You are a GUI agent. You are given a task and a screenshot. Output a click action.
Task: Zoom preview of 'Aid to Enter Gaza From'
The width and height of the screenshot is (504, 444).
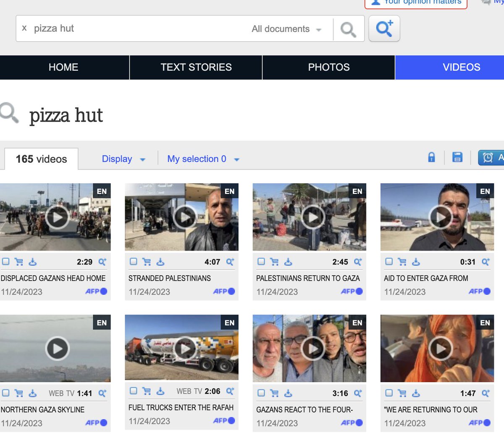tap(486, 262)
